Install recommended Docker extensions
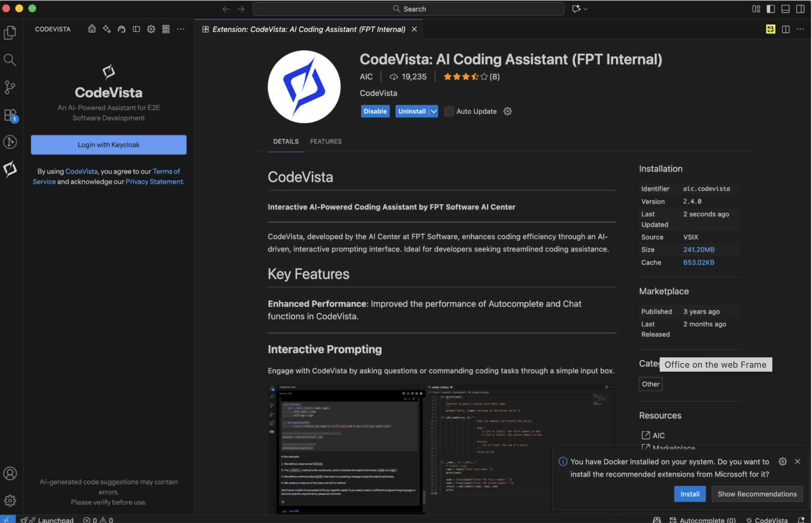 [690, 494]
